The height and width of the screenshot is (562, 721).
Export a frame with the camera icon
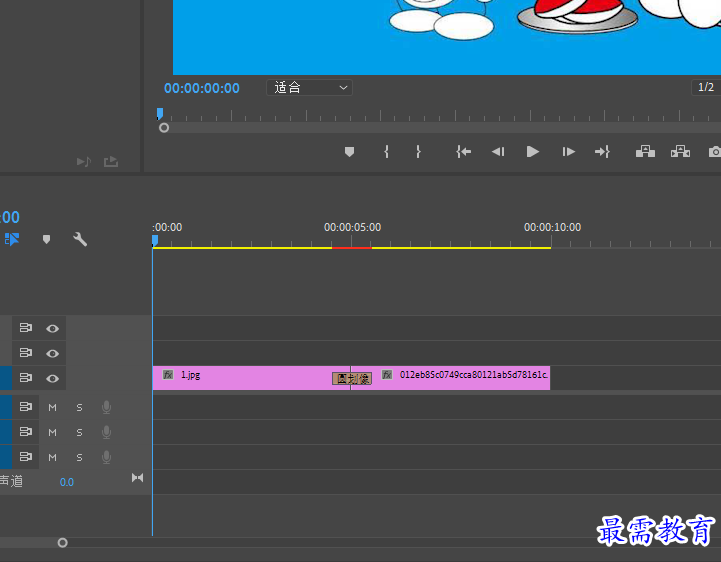tap(715, 152)
